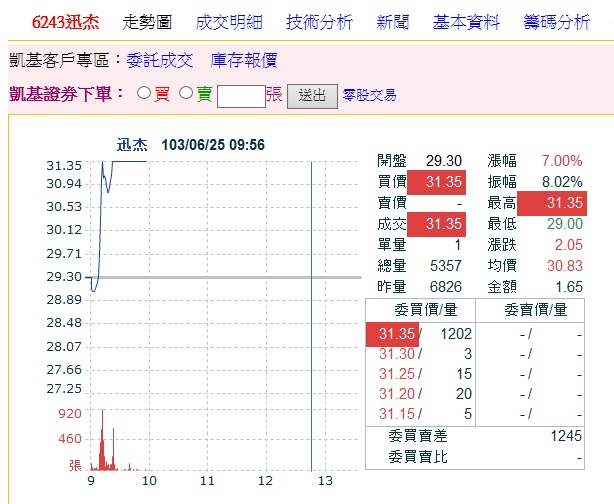Click the vertical time marker line on chart
614x504 pixels.
[x=311, y=316]
